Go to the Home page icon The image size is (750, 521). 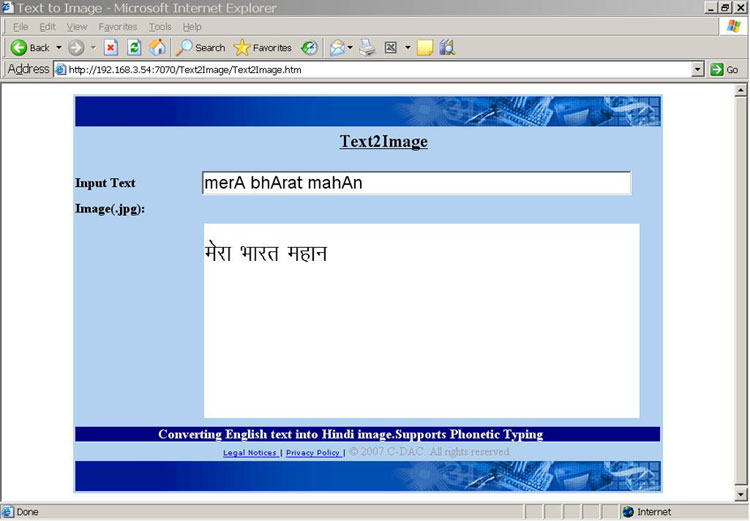(157, 48)
